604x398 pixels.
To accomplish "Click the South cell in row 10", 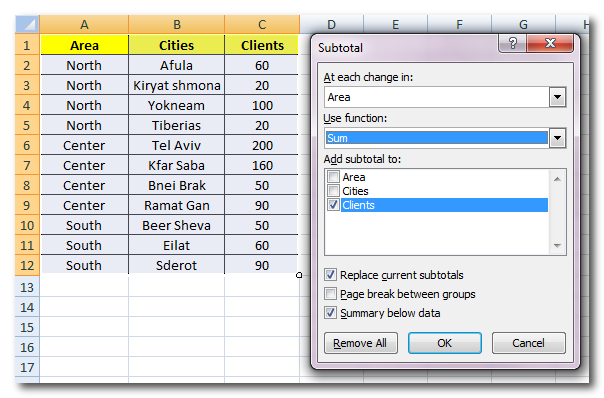I will coord(84,225).
